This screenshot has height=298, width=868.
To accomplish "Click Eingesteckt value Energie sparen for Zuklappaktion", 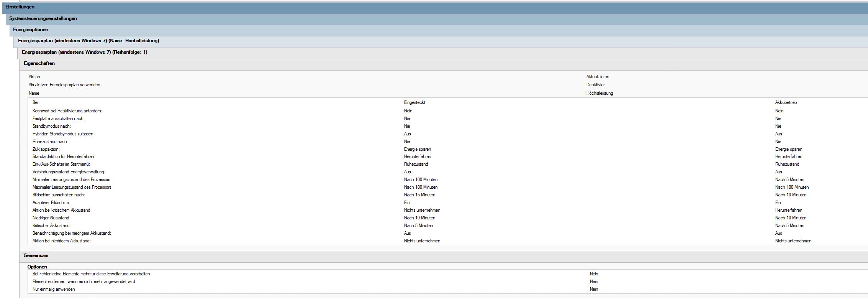I will point(417,149).
